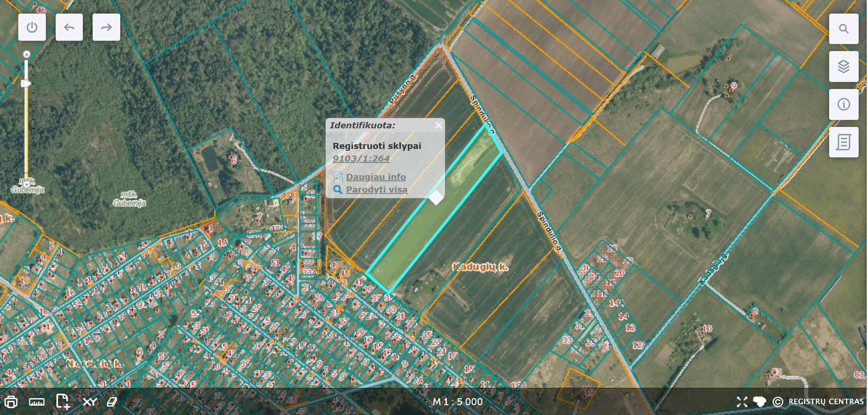Go forward to next map view
The image size is (868, 415).
click(106, 27)
